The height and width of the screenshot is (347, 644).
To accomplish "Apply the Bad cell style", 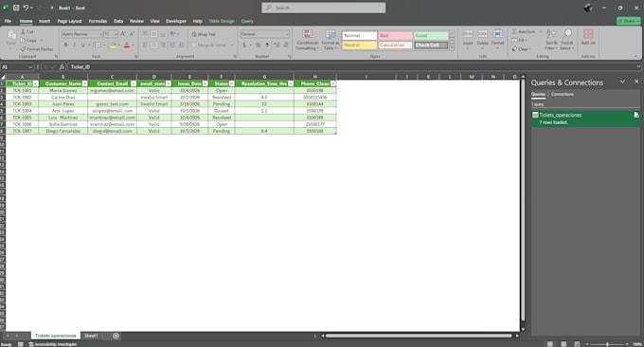I will pyautogui.click(x=395, y=36).
